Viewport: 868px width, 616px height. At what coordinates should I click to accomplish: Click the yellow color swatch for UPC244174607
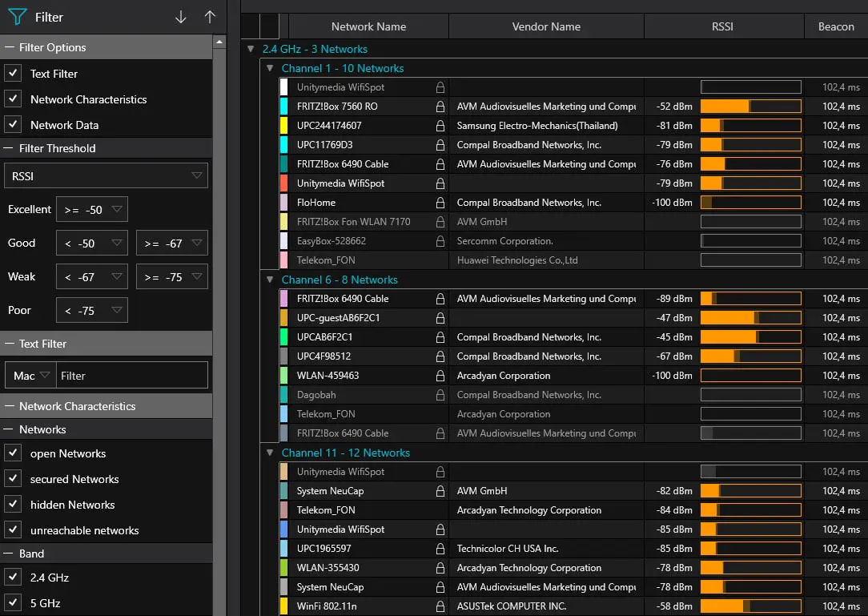[x=284, y=126]
